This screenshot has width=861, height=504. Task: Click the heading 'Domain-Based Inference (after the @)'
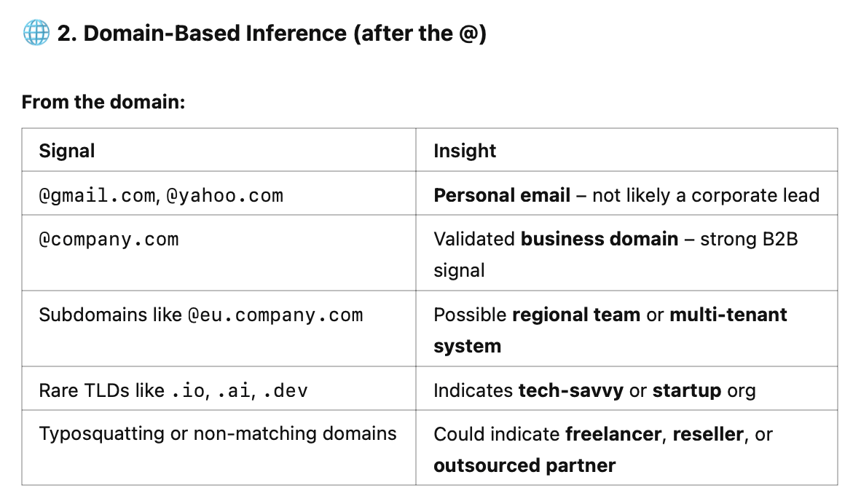click(272, 34)
